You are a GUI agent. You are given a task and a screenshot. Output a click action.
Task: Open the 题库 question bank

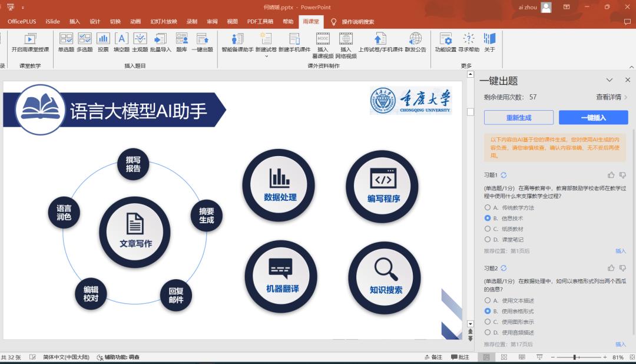click(181, 42)
